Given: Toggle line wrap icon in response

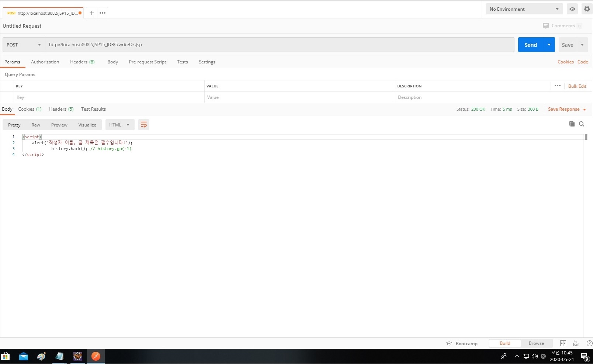Looking at the screenshot, I should [x=144, y=125].
